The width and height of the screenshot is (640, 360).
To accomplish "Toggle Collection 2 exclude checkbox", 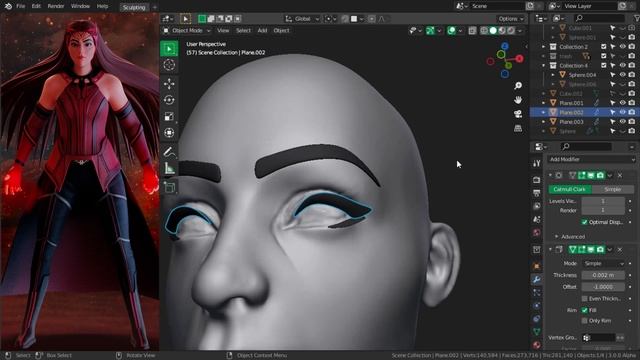I will pyautogui.click(x=604, y=47).
